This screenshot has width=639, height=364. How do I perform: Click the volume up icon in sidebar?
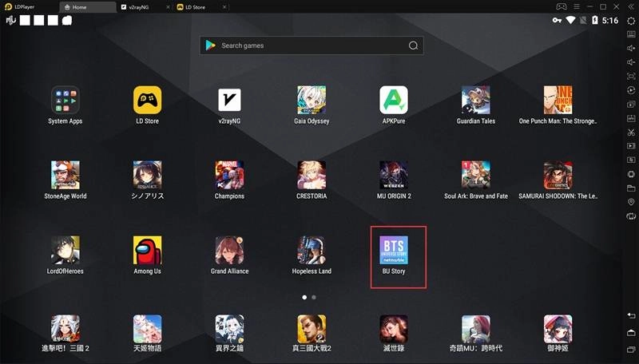(631, 49)
